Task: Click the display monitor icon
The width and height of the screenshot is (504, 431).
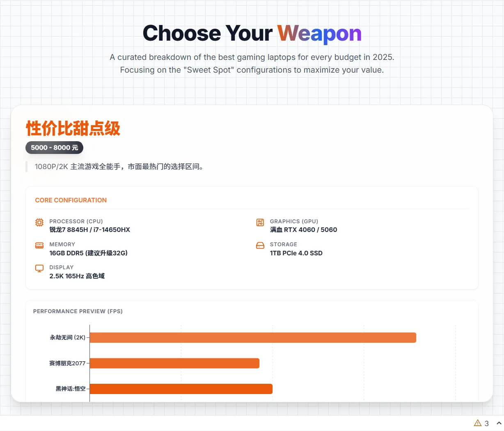Action: point(39,268)
